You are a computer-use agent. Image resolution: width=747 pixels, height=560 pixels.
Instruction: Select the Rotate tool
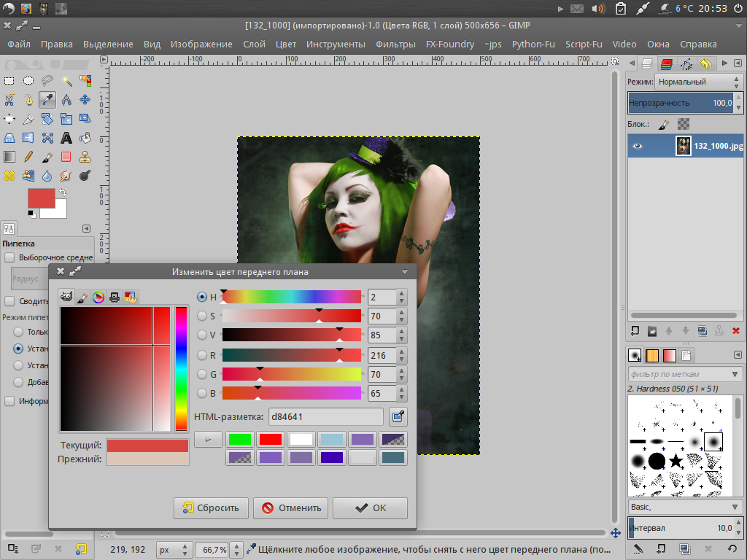click(47, 119)
